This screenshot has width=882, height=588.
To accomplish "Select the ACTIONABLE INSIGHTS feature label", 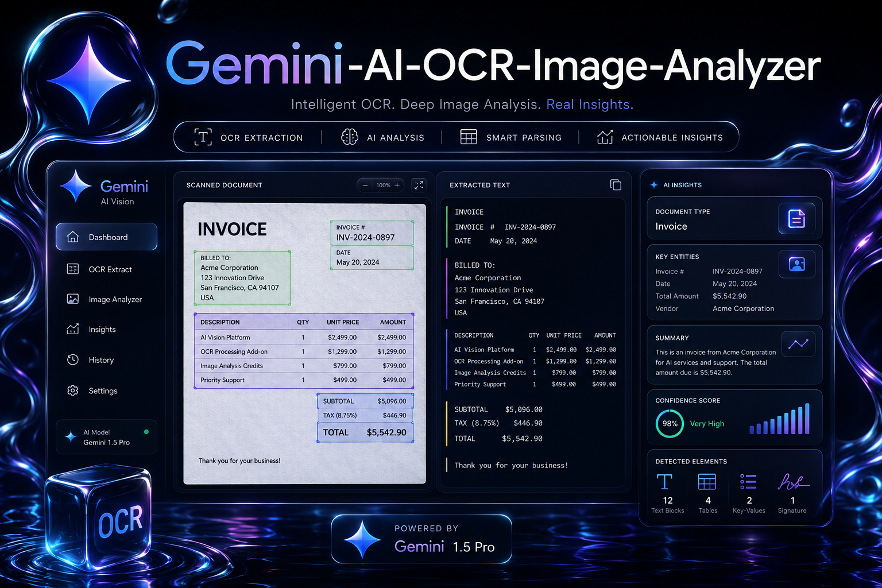I will pyautogui.click(x=672, y=138).
